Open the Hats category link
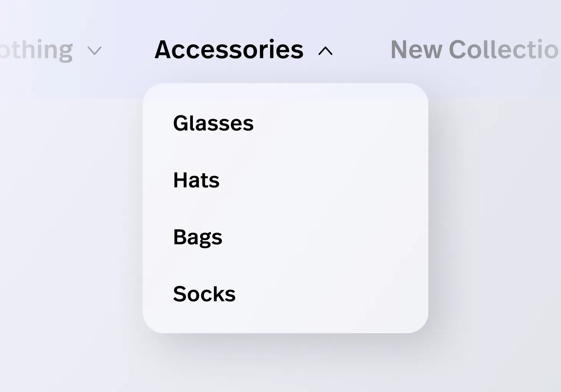Image resolution: width=561 pixels, height=392 pixels. (x=196, y=180)
